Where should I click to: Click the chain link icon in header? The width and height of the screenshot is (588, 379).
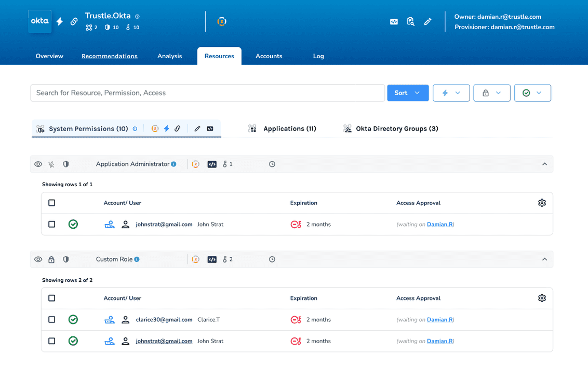coord(74,21)
